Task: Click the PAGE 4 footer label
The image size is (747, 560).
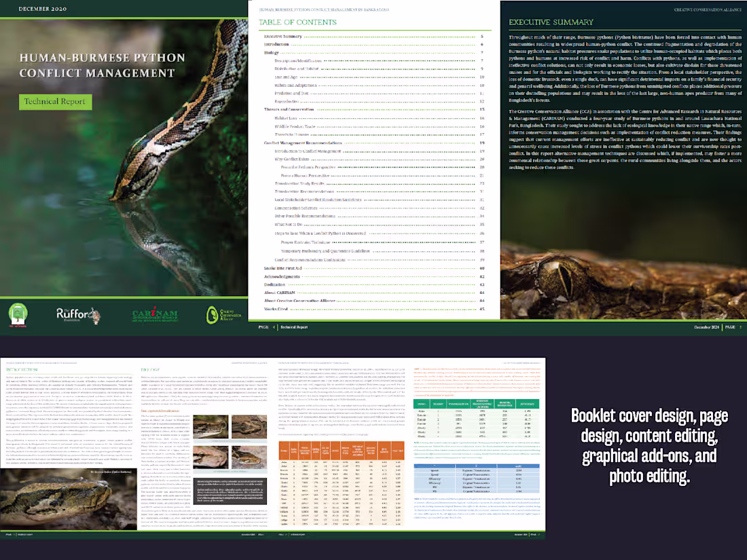Action: [x=266, y=326]
